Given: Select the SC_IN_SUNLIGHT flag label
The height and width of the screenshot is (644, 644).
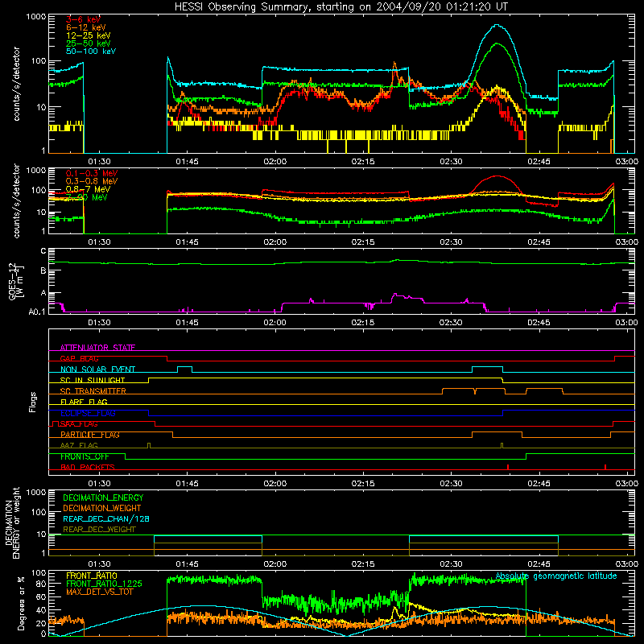Looking at the screenshot, I should click(93, 380).
